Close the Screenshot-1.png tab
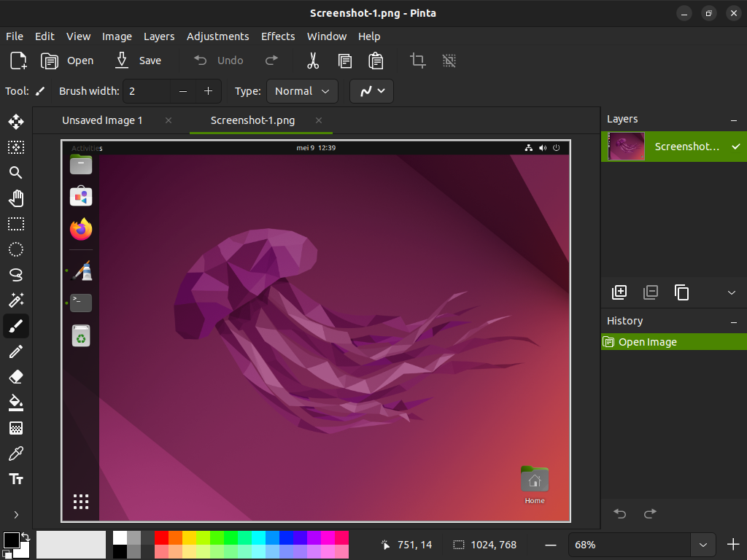The width and height of the screenshot is (747, 560). 319,120
